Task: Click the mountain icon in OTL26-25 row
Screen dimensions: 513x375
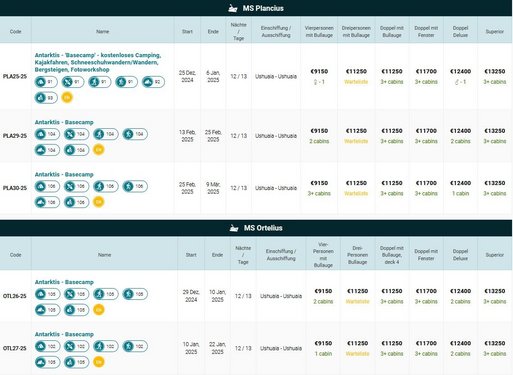Action: [x=41, y=310]
